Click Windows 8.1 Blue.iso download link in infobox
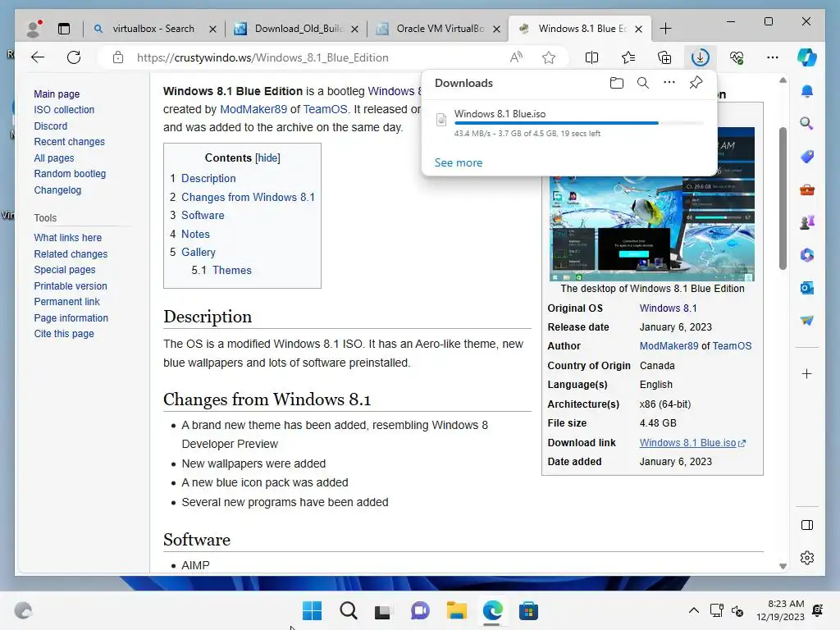 688,442
